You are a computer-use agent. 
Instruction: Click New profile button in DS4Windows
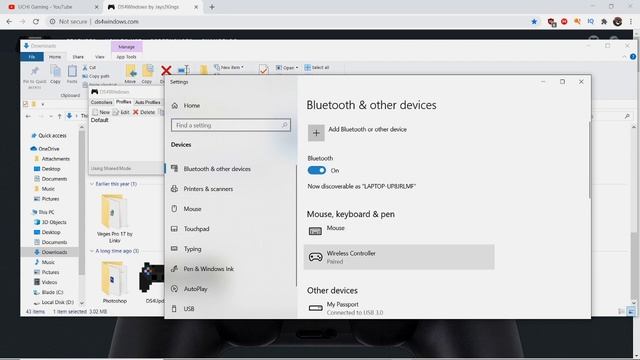(101, 112)
